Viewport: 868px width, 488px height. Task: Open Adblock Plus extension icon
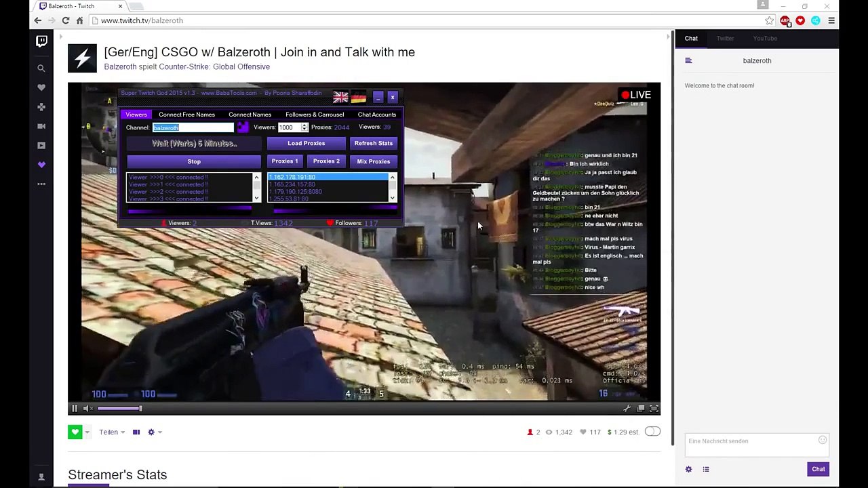pos(785,20)
